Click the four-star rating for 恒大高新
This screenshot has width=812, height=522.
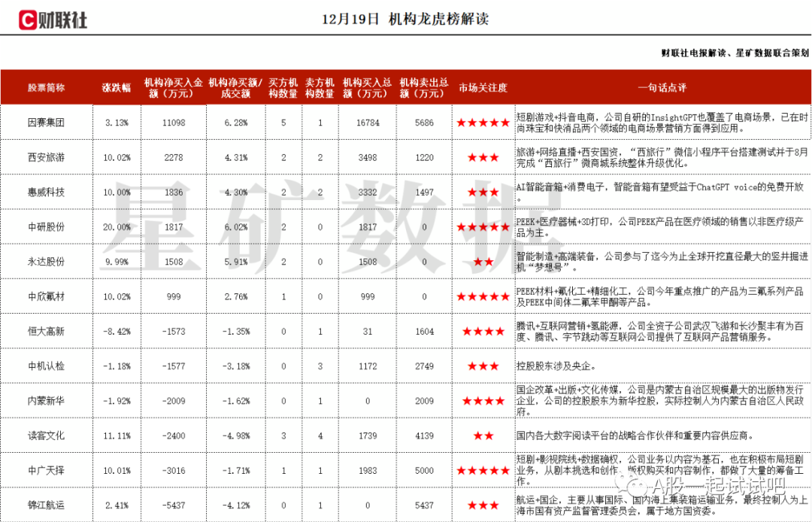[x=483, y=332]
